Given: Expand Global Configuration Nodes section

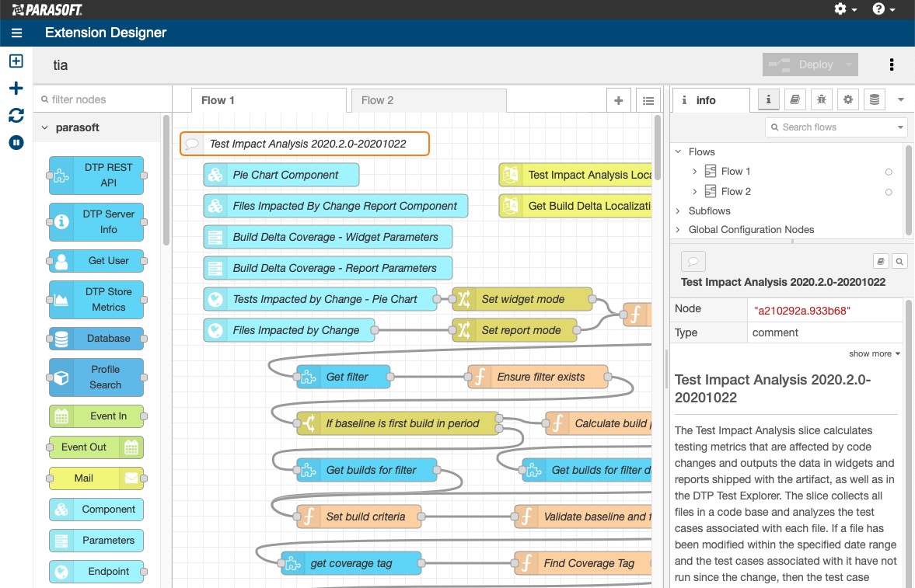Looking at the screenshot, I should tap(678, 230).
